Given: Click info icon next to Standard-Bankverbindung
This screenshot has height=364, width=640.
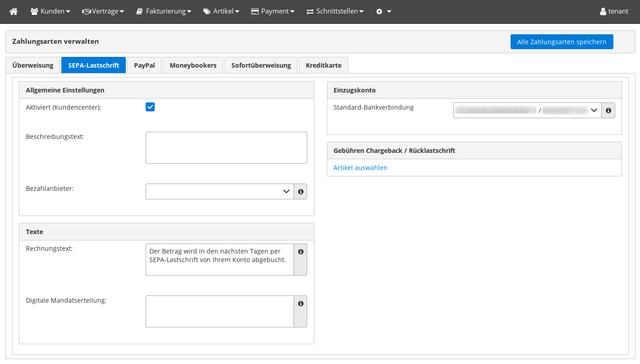Looking at the screenshot, I should coord(608,111).
